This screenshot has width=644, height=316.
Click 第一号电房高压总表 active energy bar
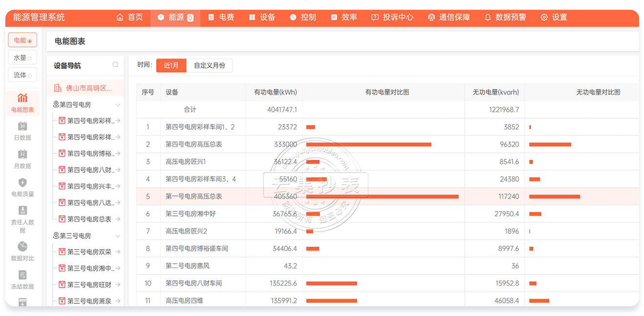click(382, 196)
